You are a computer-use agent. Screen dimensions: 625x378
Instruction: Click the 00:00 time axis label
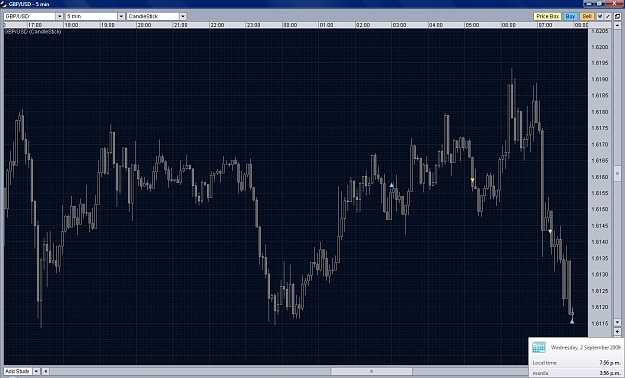click(290, 25)
